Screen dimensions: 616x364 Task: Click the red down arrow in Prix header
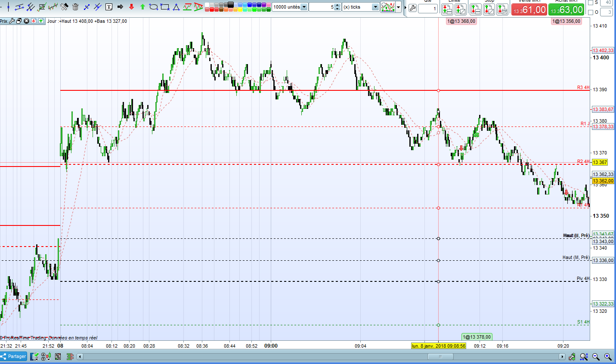34,21
